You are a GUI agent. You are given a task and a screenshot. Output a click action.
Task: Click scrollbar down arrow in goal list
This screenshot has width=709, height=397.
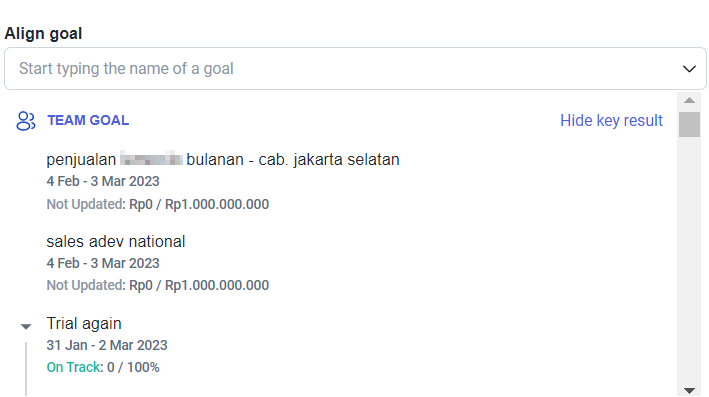(x=689, y=390)
